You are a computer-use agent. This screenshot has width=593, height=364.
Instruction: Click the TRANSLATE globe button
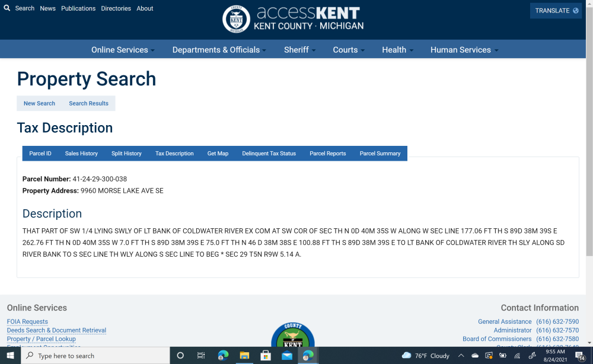coord(556,11)
